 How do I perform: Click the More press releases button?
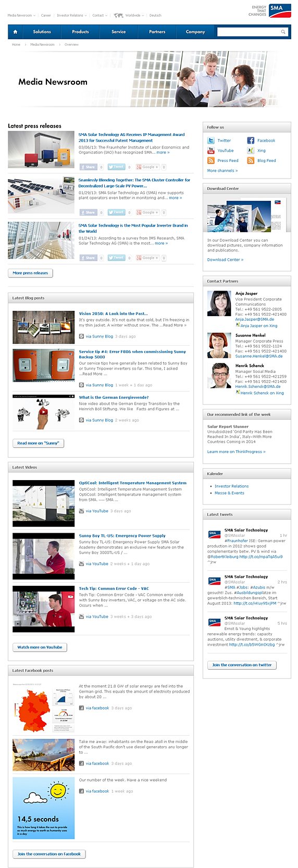pyautogui.click(x=30, y=273)
